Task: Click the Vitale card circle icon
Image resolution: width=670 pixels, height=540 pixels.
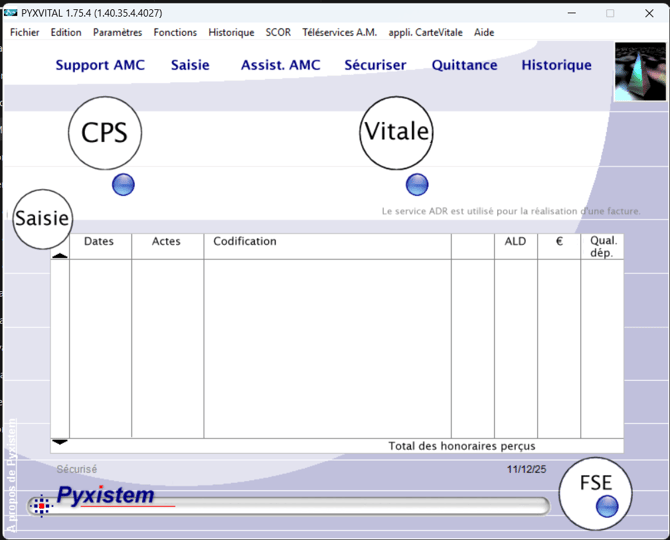Action: [x=396, y=132]
